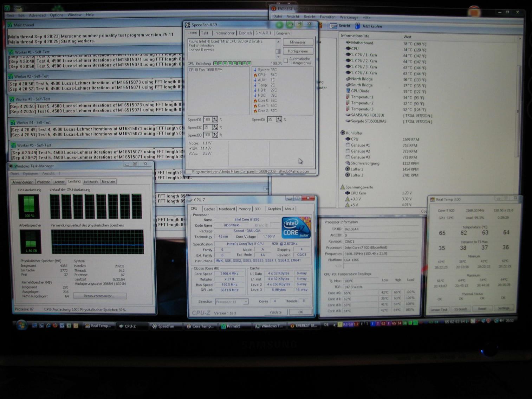
Task: Open the Test menu in Prime95
Action: tap(11, 15)
